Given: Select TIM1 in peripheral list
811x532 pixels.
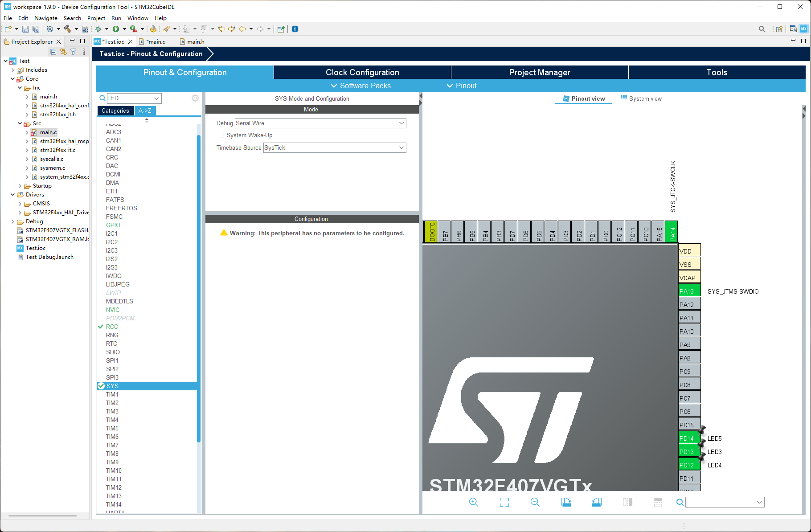Looking at the screenshot, I should point(112,394).
